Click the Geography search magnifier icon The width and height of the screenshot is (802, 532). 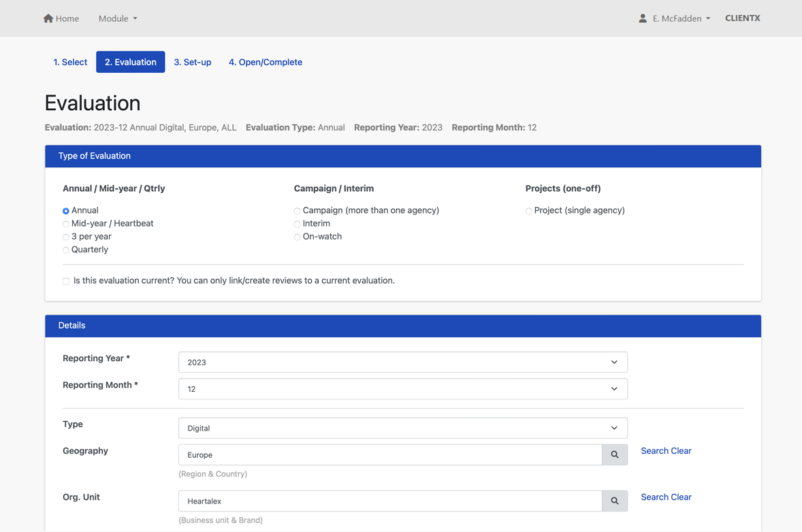(x=615, y=455)
